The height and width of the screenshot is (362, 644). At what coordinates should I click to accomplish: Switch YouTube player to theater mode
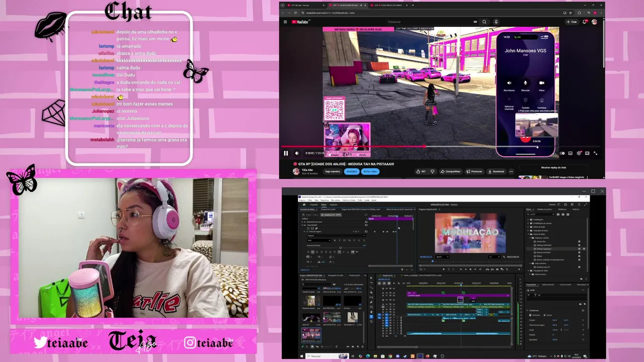coord(587,153)
